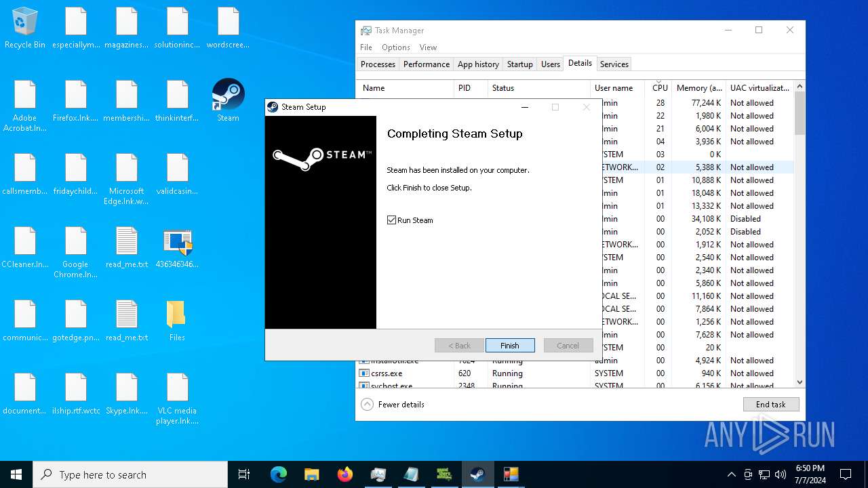Switch to the Performance tab
The image size is (868, 488).
[427, 64]
